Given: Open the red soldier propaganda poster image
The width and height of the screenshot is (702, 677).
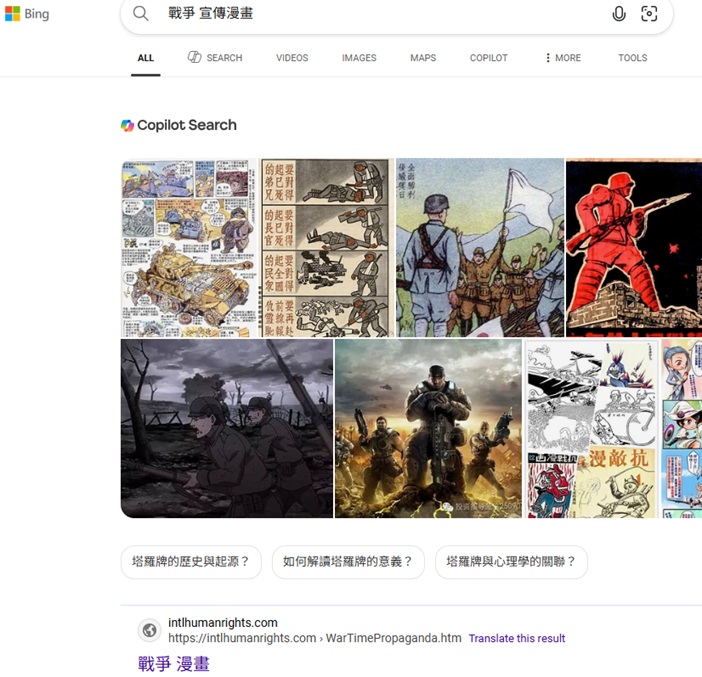Looking at the screenshot, I should point(633,247).
